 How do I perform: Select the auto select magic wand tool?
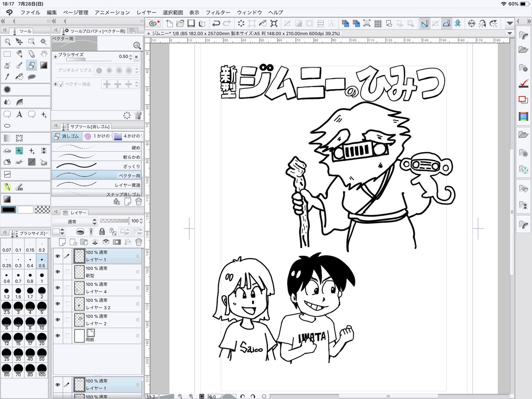tap(43, 41)
